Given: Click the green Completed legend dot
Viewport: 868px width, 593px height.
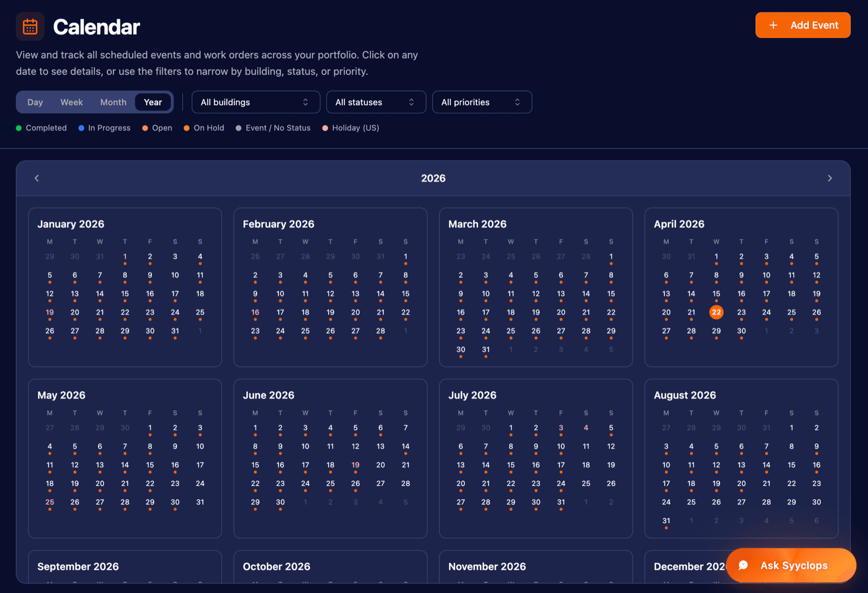Looking at the screenshot, I should point(19,128).
